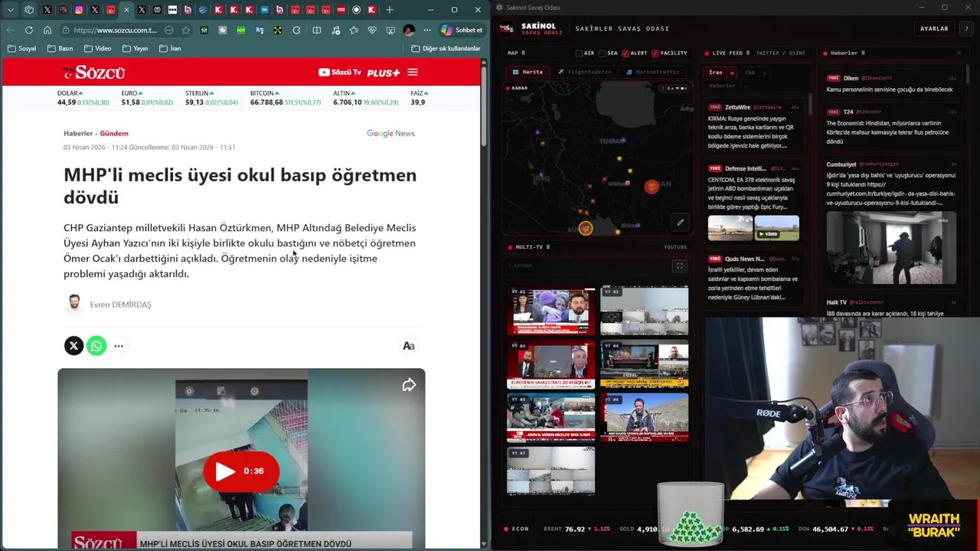
Task: Open a new browser tab
Action: (x=389, y=10)
